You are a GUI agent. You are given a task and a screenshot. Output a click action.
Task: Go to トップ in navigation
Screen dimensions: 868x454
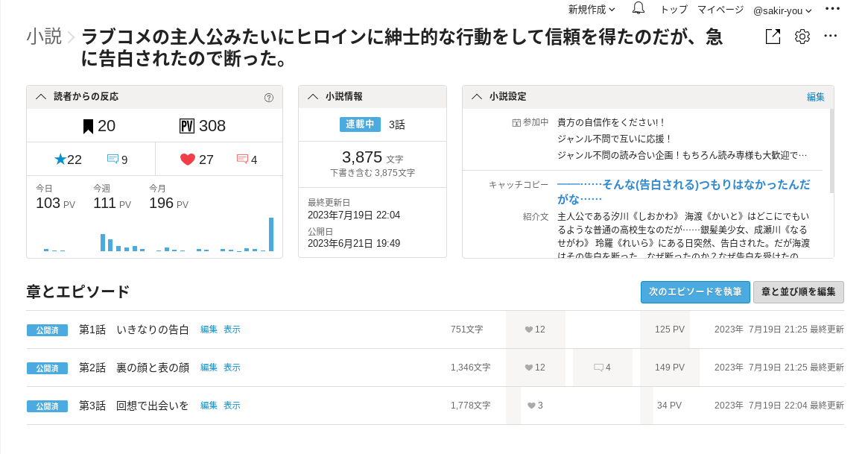(674, 10)
